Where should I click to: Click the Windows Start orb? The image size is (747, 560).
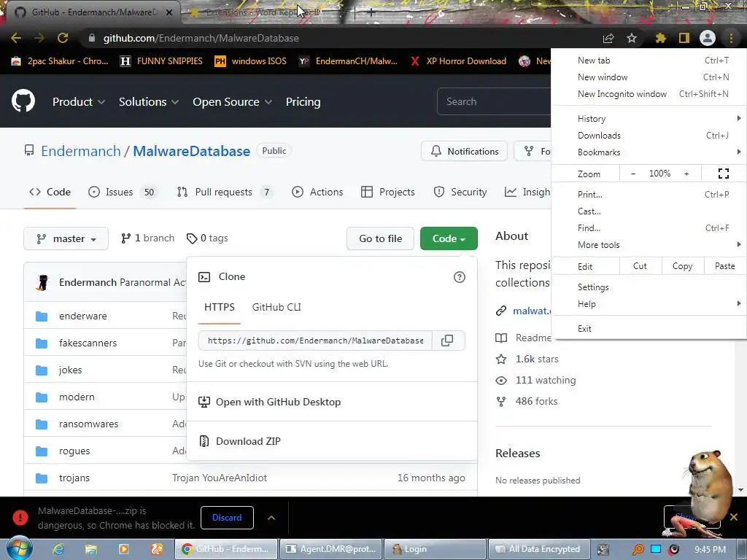click(19, 549)
